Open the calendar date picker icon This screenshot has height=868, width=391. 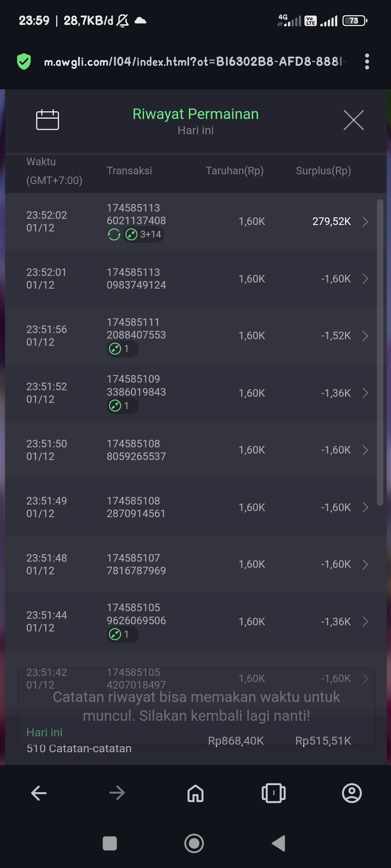coord(47,119)
